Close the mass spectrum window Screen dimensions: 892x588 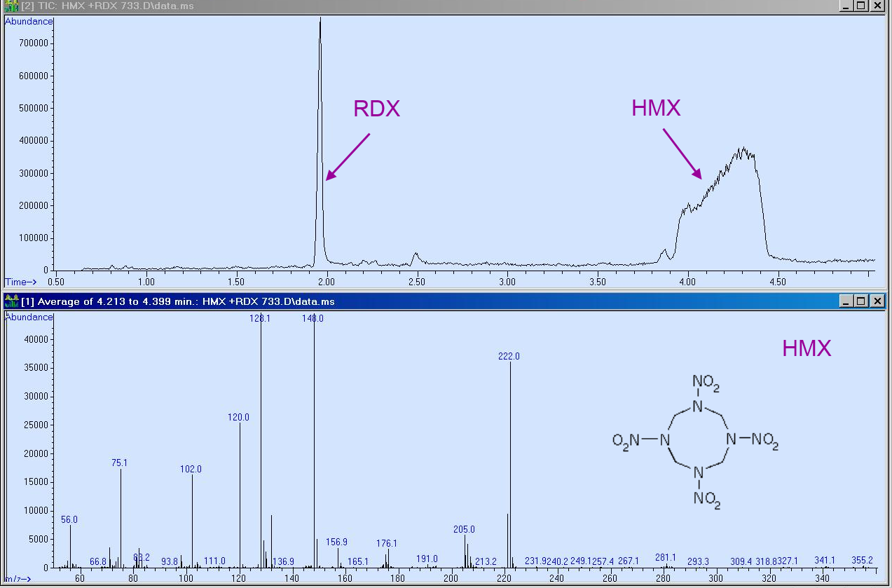[877, 301]
